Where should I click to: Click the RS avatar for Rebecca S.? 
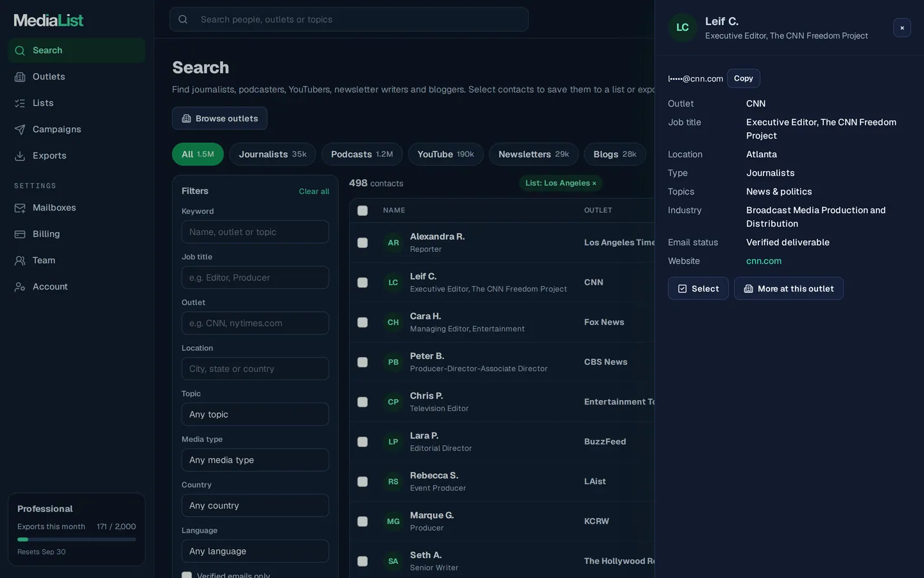(x=393, y=482)
